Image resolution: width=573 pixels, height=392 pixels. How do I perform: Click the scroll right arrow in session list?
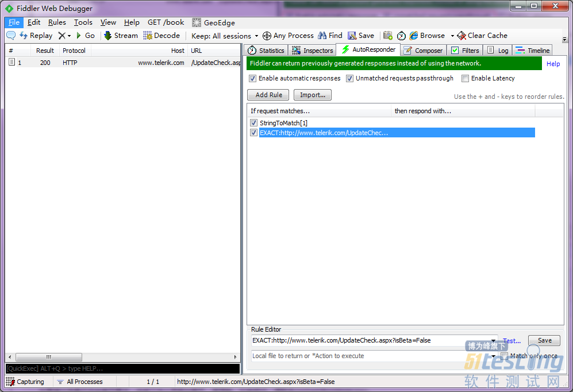point(235,357)
